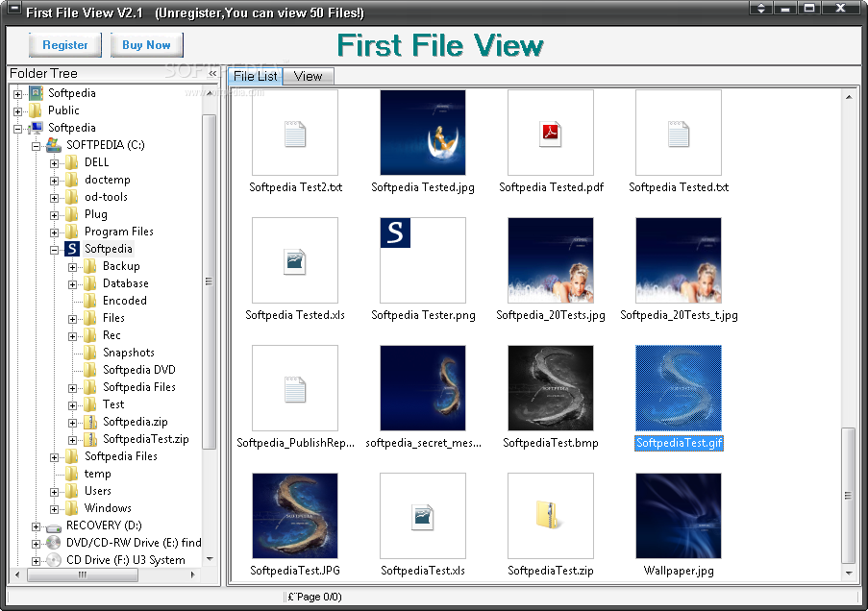Screen dimensions: 868x611
Task: Click the Buy Now button
Action: [146, 45]
